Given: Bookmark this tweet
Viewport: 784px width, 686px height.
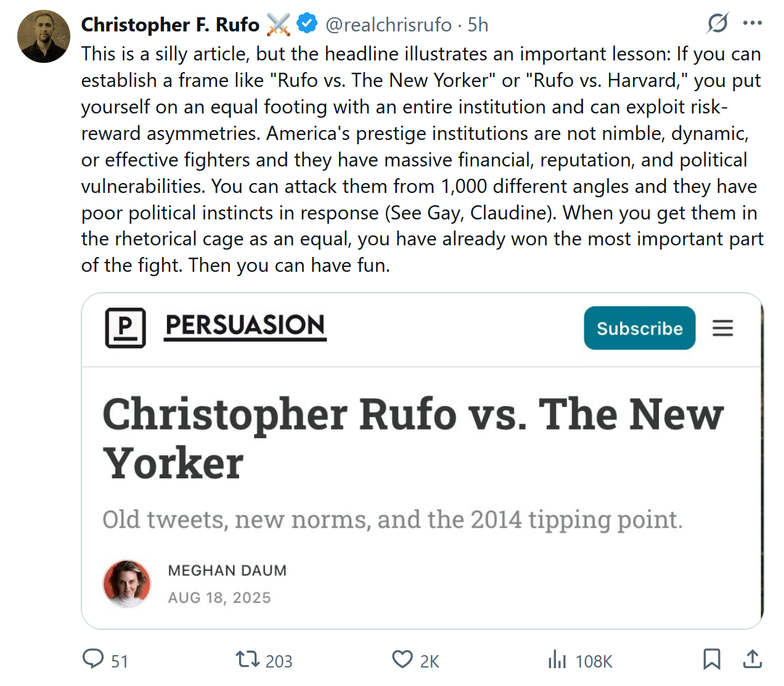Looking at the screenshot, I should click(x=711, y=659).
